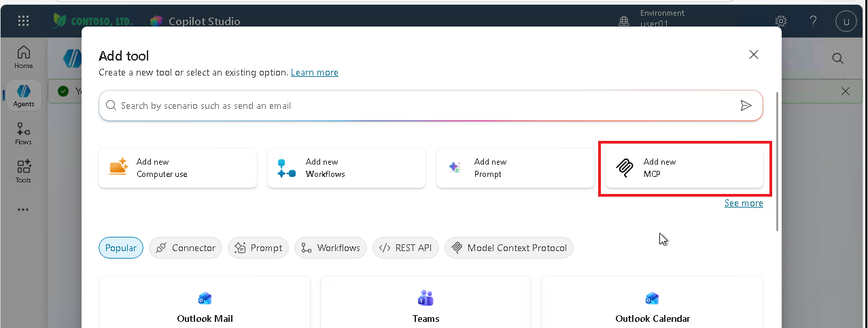Open Tools in the sidebar
Screen dimensions: 868x328
tap(24, 171)
